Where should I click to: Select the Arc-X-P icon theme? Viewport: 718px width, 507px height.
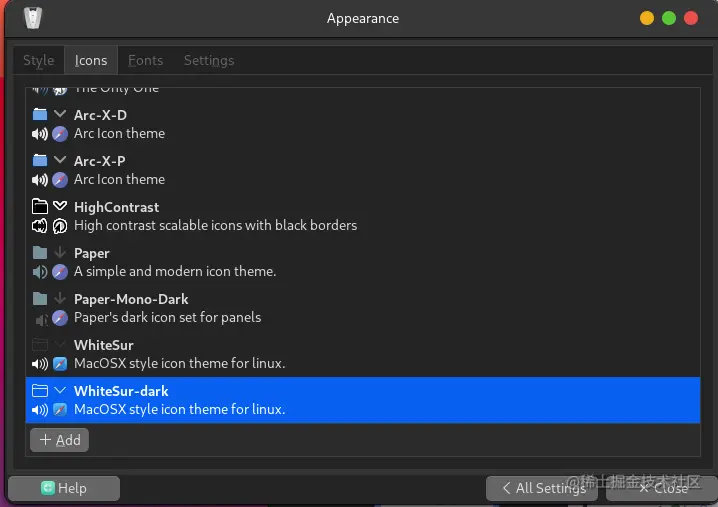pyautogui.click(x=363, y=170)
